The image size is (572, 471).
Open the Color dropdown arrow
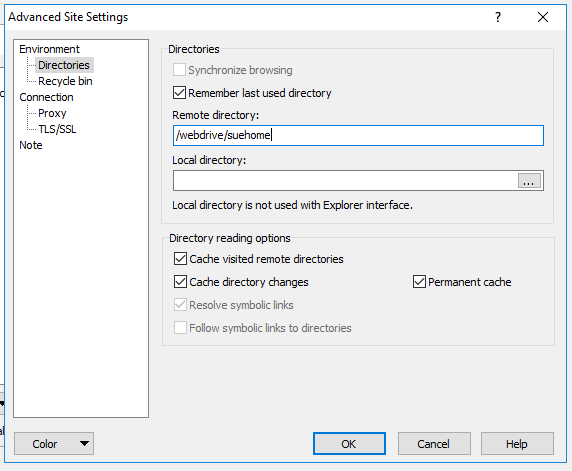(x=84, y=444)
